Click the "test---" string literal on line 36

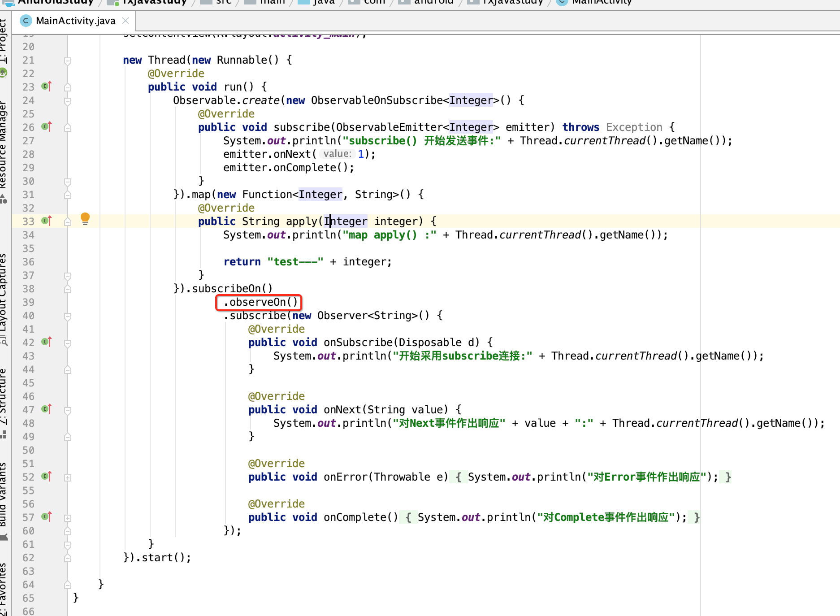click(295, 262)
